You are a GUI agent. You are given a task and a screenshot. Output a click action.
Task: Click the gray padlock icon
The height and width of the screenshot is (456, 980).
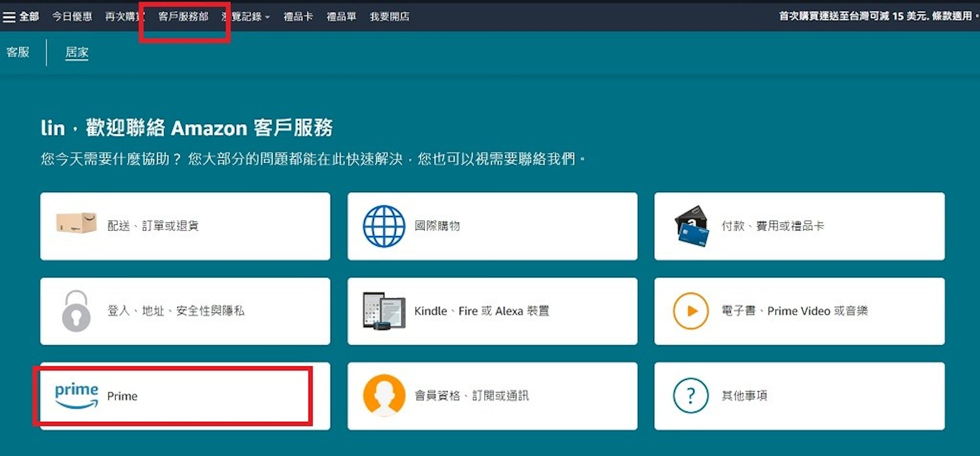(x=76, y=311)
